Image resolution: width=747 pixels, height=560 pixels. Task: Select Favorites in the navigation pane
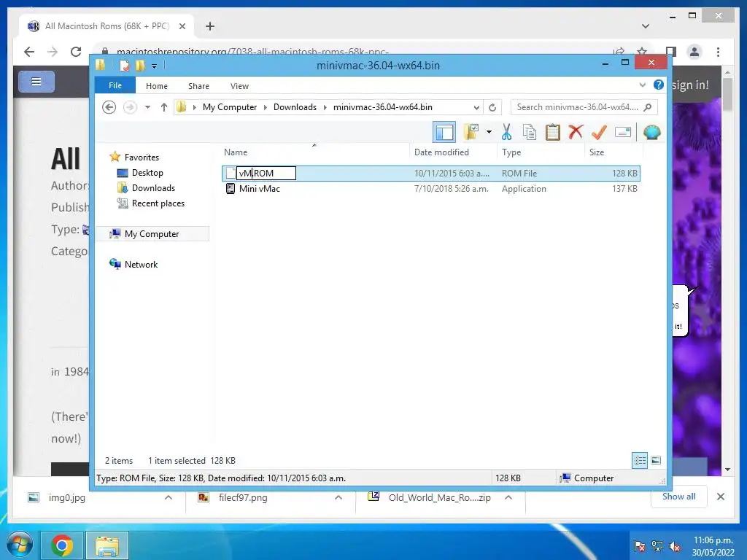[142, 157]
